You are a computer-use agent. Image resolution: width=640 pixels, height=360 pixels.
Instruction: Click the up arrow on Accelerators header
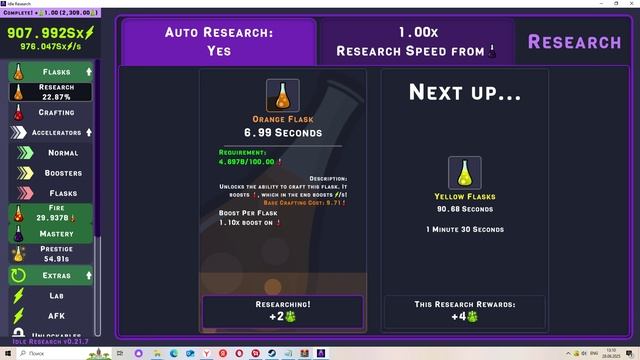pos(89,133)
